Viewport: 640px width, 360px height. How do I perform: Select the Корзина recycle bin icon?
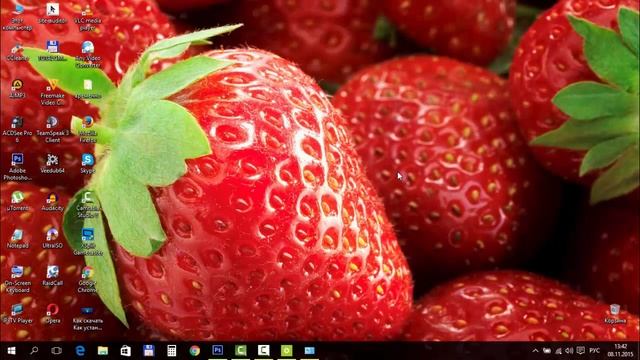click(x=615, y=314)
